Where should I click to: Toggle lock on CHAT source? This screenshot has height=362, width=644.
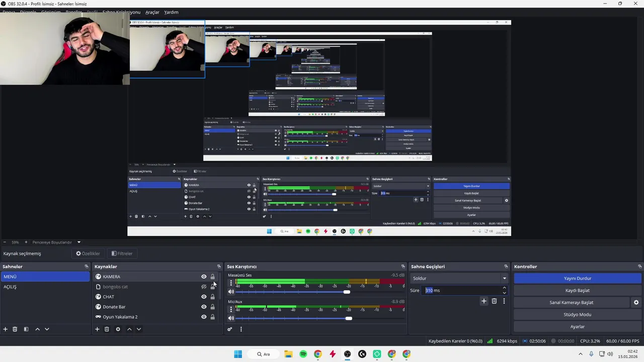(212, 297)
